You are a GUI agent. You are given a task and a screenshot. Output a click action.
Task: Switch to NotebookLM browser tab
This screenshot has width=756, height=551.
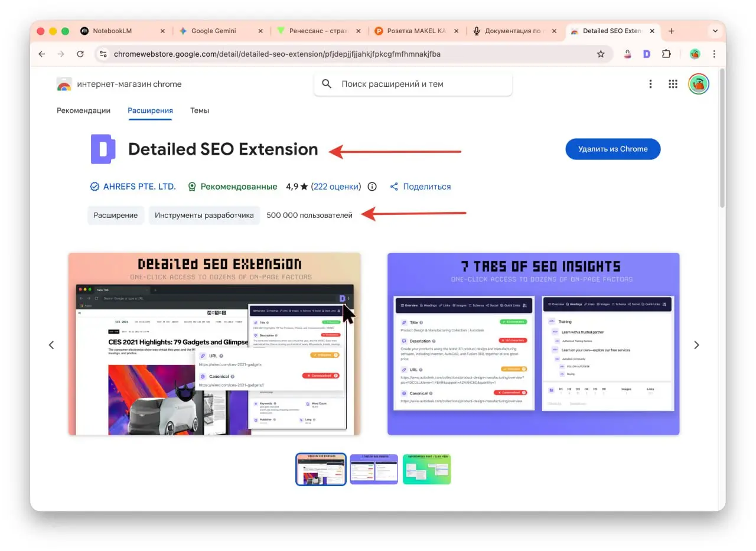click(x=112, y=31)
